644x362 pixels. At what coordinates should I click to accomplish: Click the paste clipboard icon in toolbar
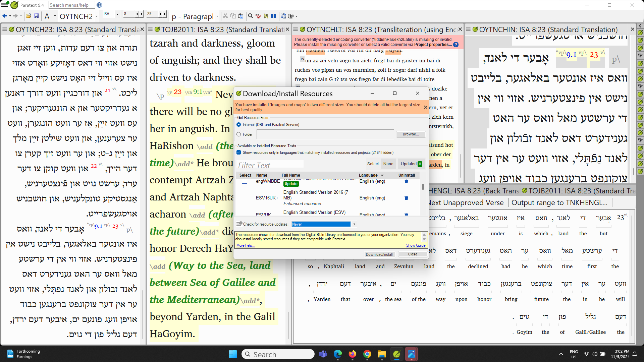(240, 16)
